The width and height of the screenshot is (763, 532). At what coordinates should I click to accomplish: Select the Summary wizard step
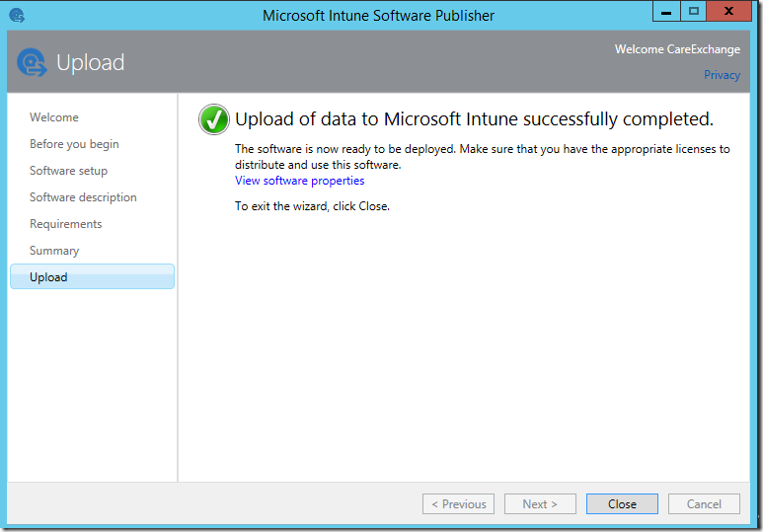(x=54, y=251)
